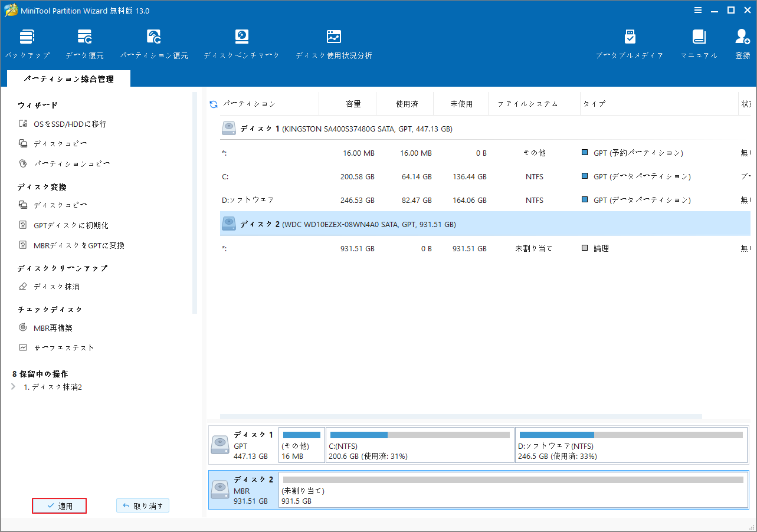The image size is (757, 532).
Task: Select the パーティション総合管理 tab
Action: click(68, 79)
